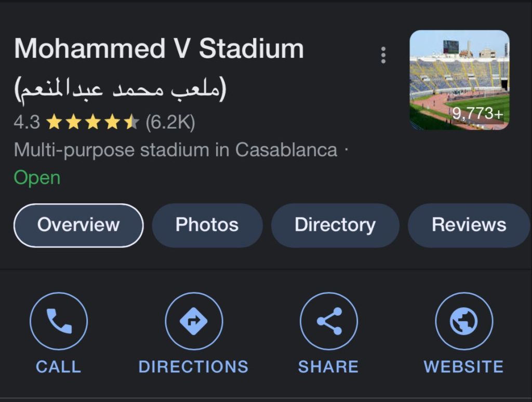
Task: Tap the phone Call icon
Action: [x=59, y=321]
